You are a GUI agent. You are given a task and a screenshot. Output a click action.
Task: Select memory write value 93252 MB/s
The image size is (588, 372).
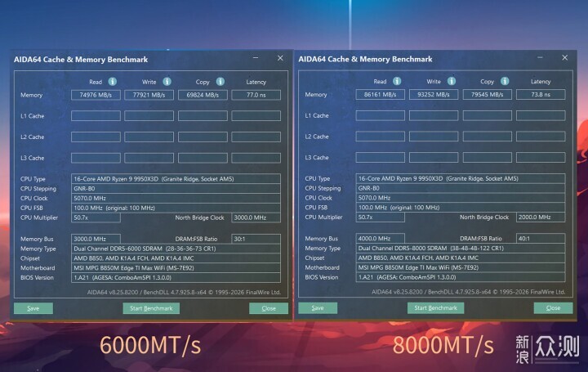(434, 95)
